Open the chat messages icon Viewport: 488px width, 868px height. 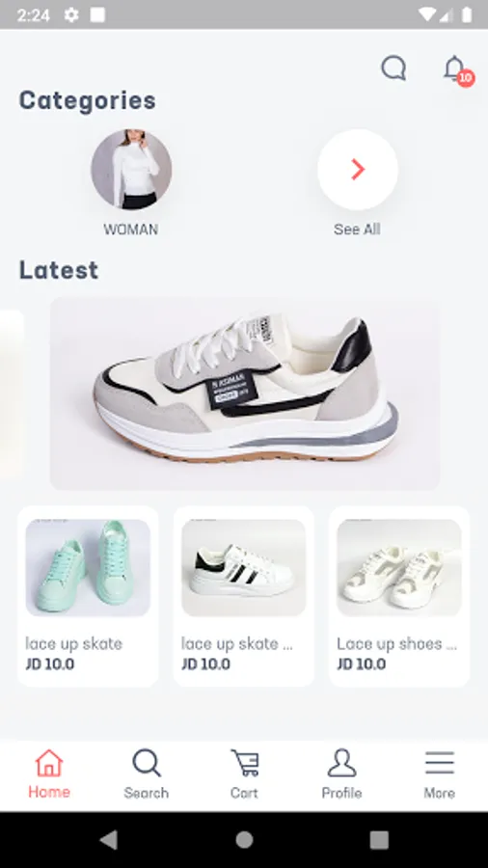pos(393,68)
